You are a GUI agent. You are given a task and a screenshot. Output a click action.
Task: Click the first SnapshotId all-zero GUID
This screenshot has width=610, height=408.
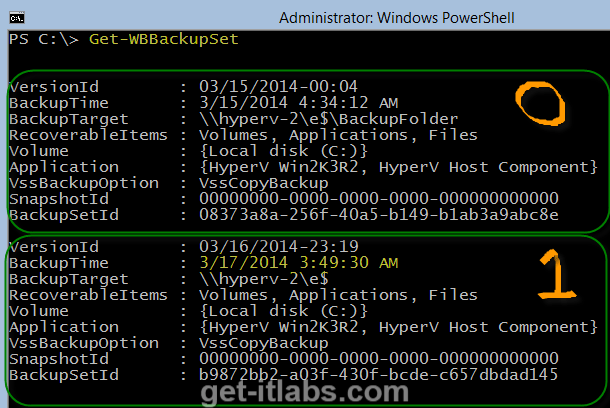[x=379, y=198]
